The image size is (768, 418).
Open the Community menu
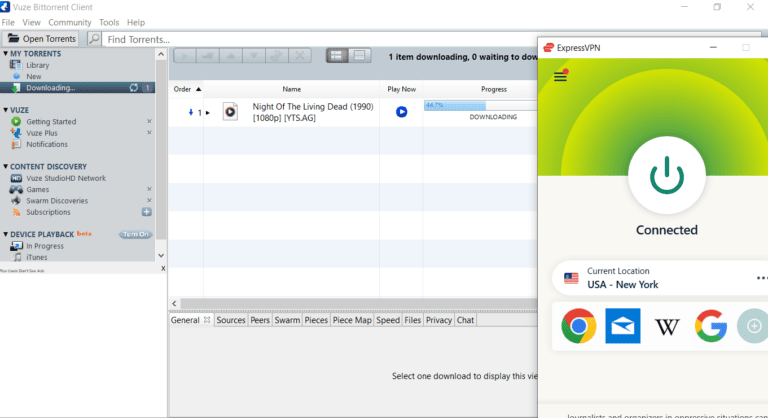coord(70,22)
